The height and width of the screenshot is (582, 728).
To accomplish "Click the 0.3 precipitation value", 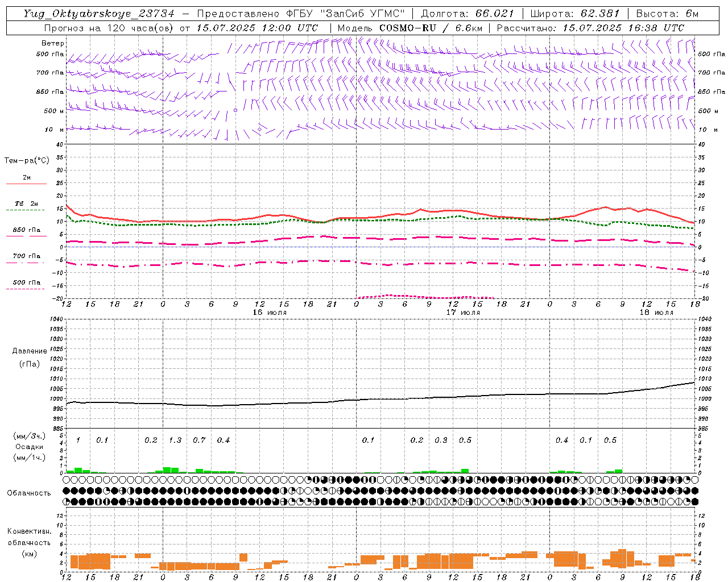I will (441, 440).
